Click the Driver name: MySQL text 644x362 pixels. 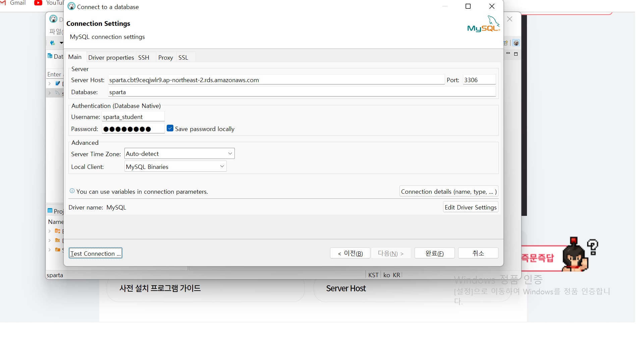[97, 207]
